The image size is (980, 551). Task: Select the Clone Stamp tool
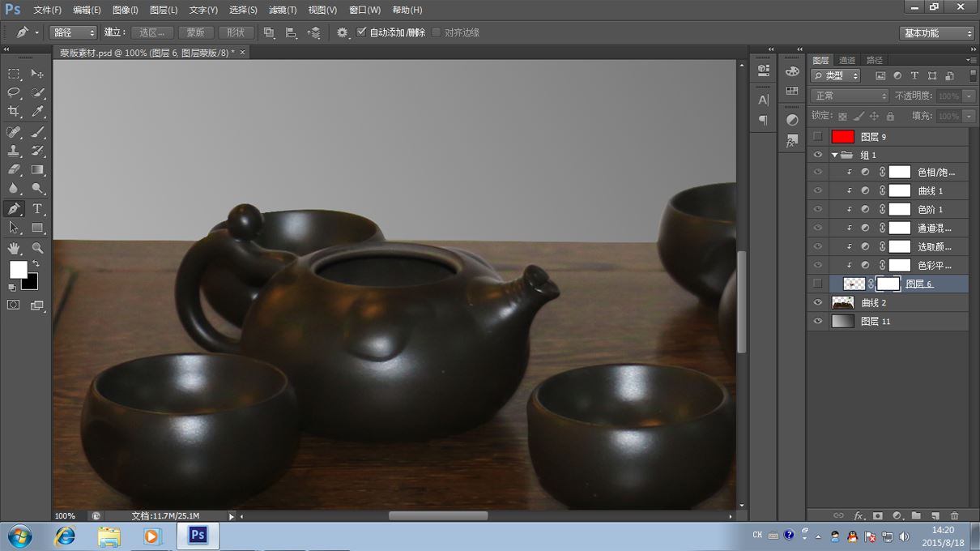coord(14,151)
